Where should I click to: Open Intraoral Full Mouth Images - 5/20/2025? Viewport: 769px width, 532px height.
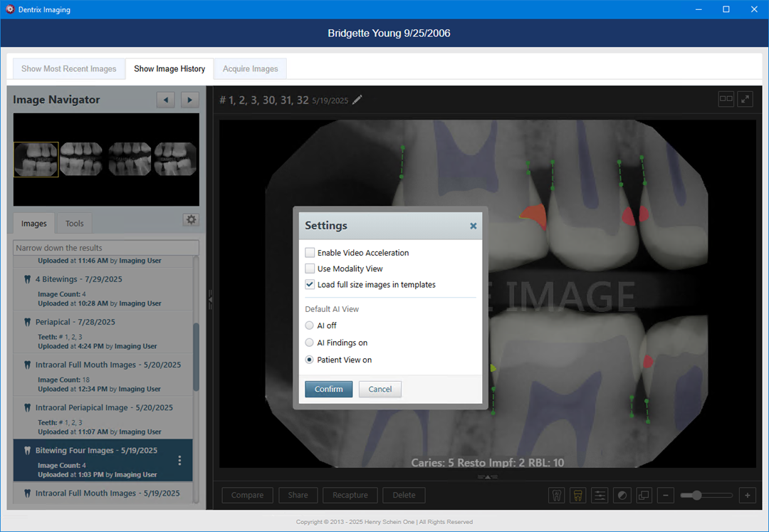[103, 375]
